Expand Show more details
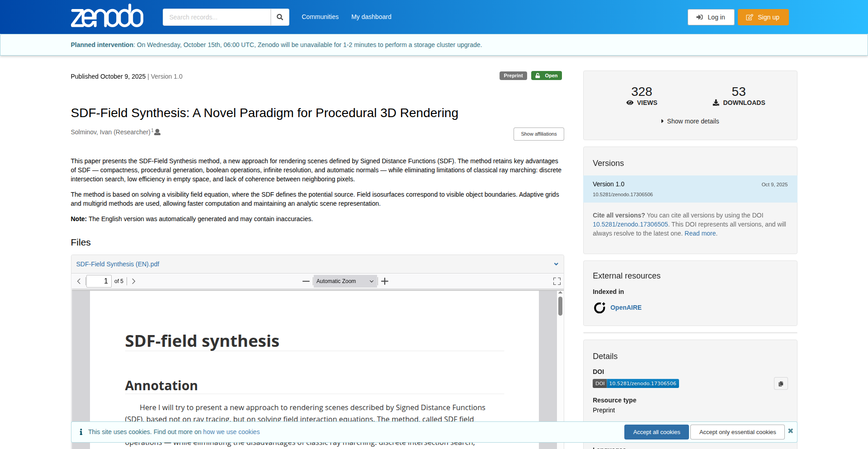 (x=690, y=121)
